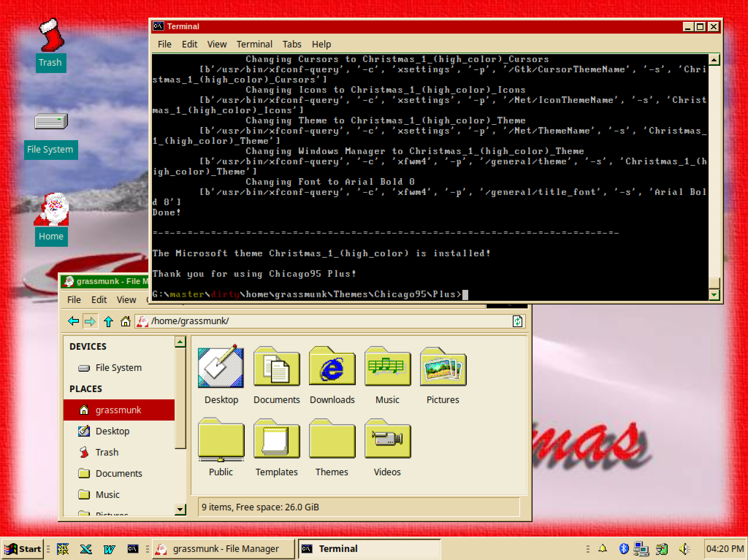
Task: Open the Santa Home icon on desktop
Action: [51, 209]
